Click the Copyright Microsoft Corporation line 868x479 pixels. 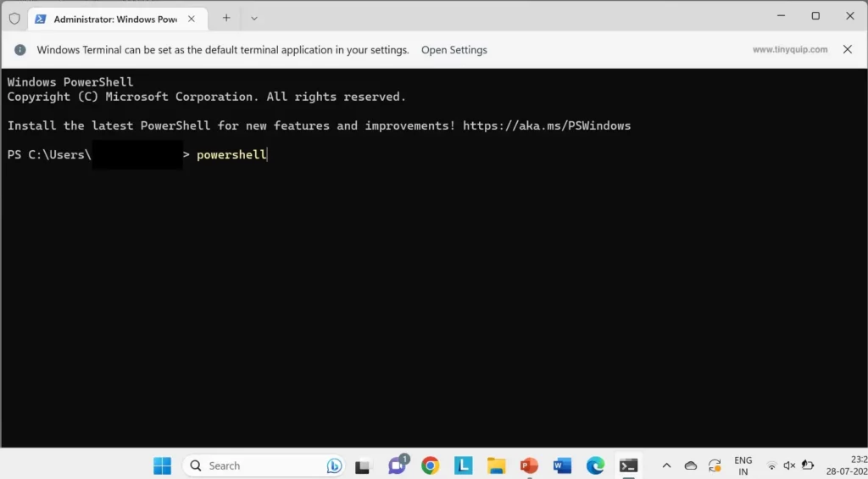click(x=207, y=97)
